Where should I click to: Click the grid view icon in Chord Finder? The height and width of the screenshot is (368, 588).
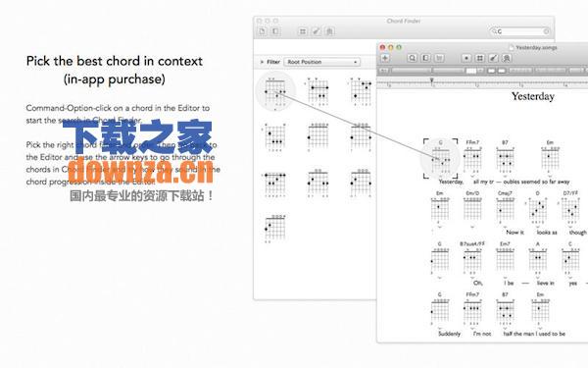click(x=303, y=31)
